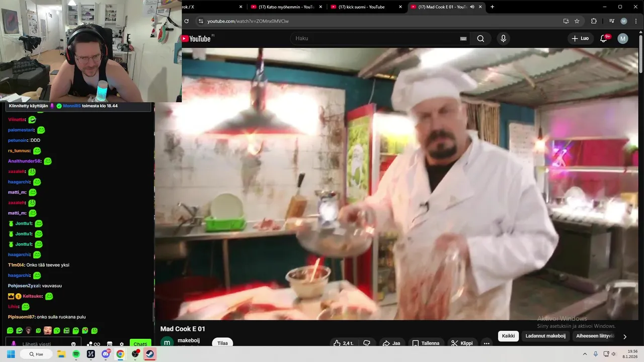
Task: Click username PohjosenZyzzi in chat
Action: click(x=24, y=286)
